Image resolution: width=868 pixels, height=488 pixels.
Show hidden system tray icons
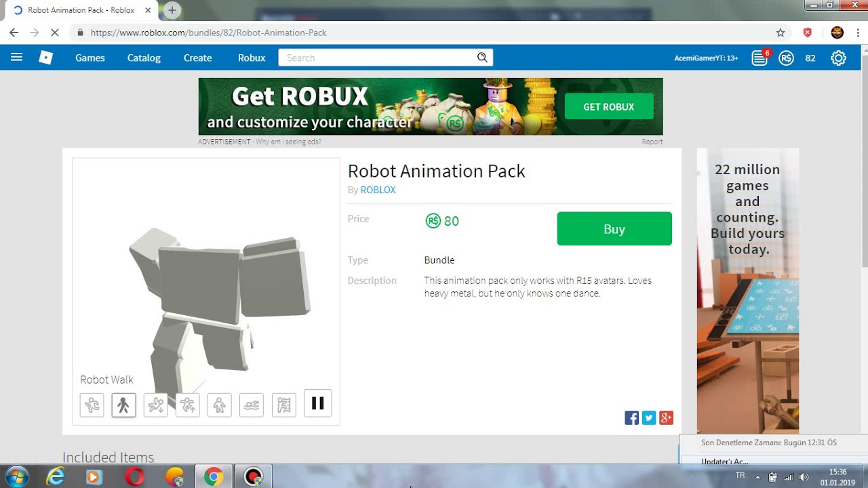click(757, 476)
